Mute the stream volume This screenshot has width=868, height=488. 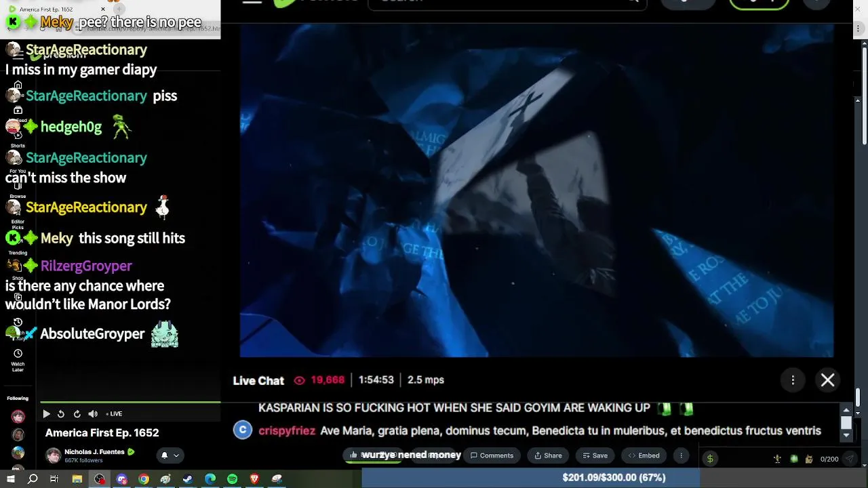(x=93, y=414)
